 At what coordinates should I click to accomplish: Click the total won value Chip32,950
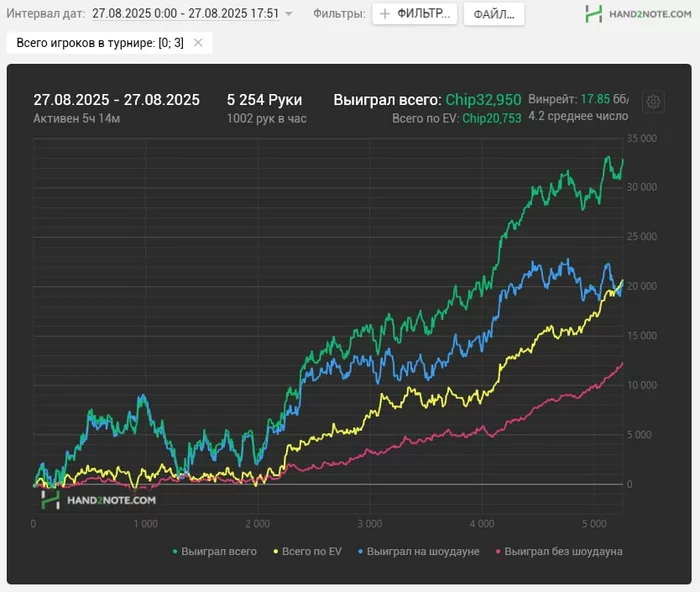pyautogui.click(x=483, y=100)
